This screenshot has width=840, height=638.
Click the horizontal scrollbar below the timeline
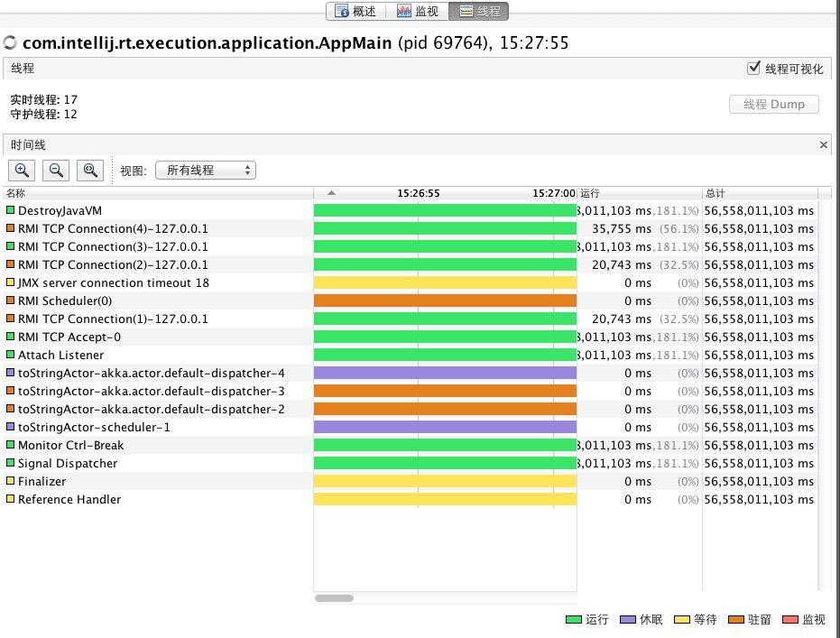click(334, 597)
